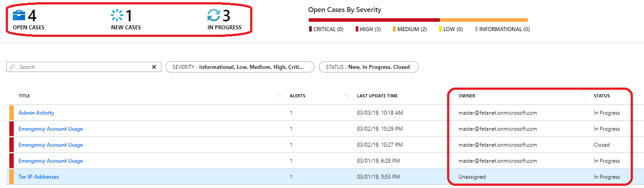Click Critical (0) severity legend item
This screenshot has height=188, width=644.
(x=326, y=29)
